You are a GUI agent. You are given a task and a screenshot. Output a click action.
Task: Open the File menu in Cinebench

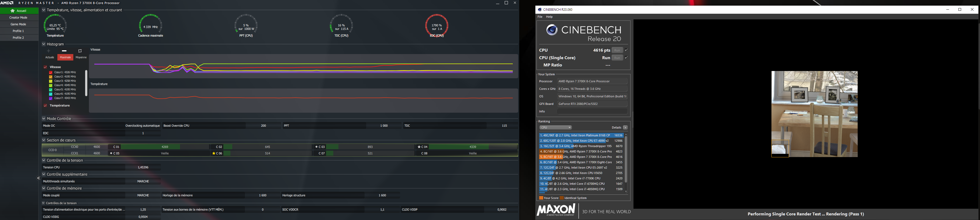[x=540, y=17]
